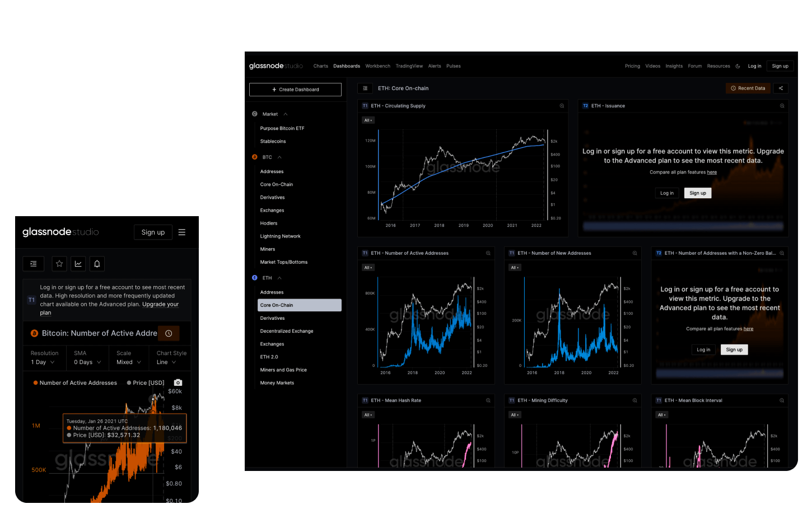Click Log in in the desktop header
The width and height of the screenshot is (812, 518).
[755, 66]
